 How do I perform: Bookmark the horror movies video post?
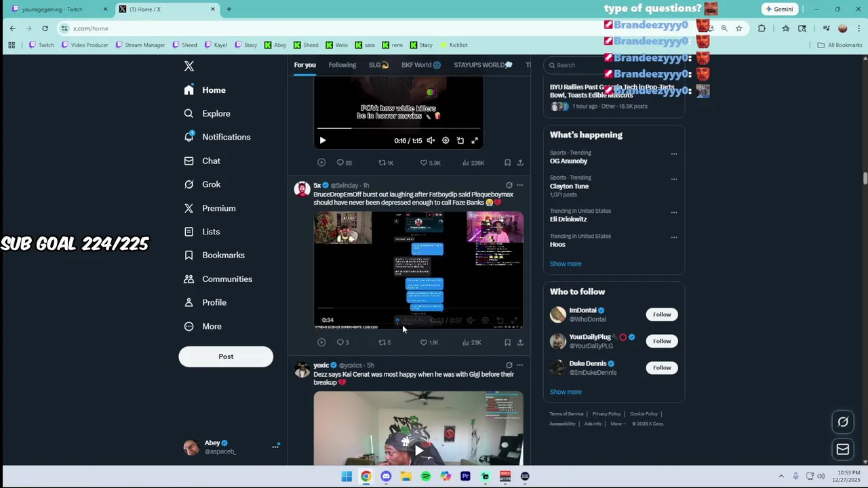[507, 163]
